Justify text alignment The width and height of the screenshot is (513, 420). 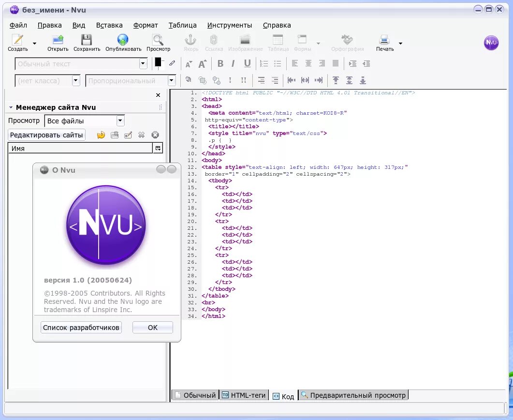(x=336, y=63)
